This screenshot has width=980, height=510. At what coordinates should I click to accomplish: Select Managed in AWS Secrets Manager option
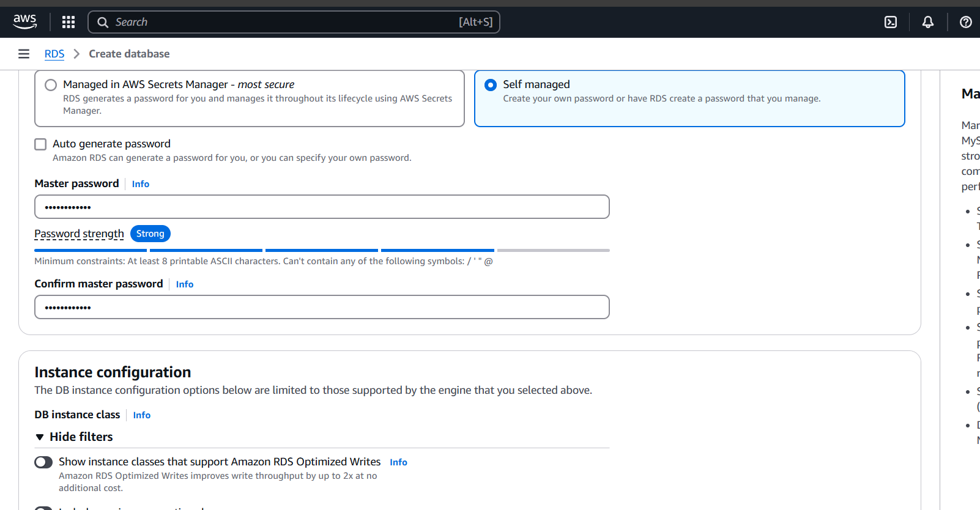51,85
